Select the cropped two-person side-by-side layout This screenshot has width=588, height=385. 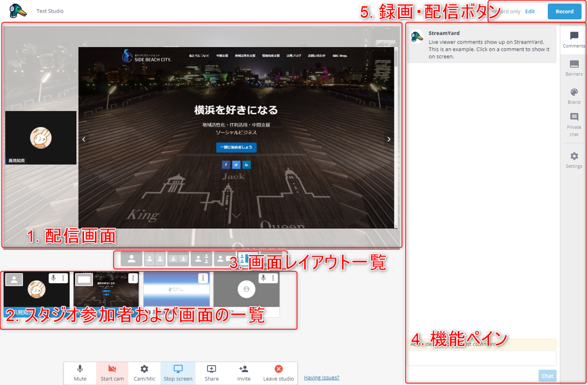tap(155, 259)
